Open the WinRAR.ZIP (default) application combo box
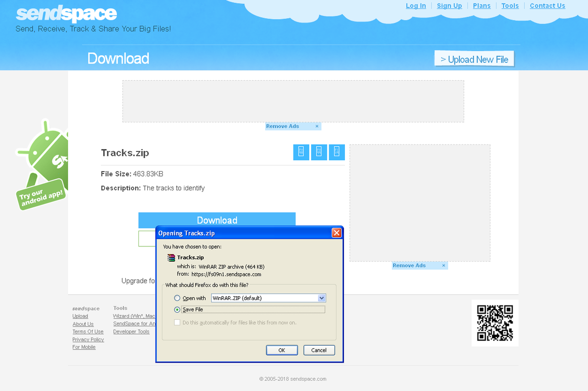Screen dimensions: 588x391 click(x=268, y=298)
